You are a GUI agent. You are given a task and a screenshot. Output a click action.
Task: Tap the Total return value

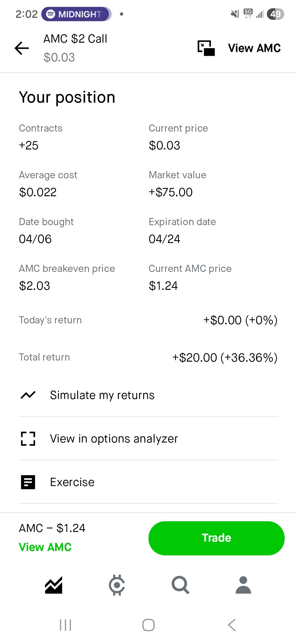[225, 358]
